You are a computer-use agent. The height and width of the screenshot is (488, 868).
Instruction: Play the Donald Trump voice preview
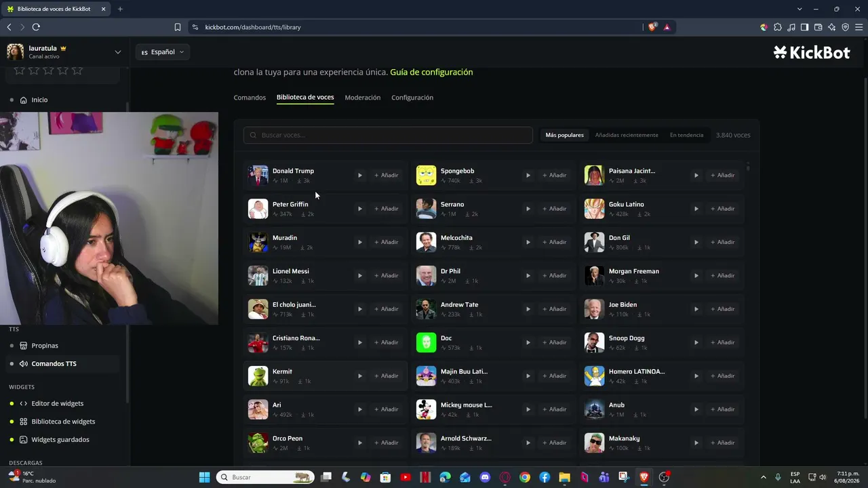[360, 176]
